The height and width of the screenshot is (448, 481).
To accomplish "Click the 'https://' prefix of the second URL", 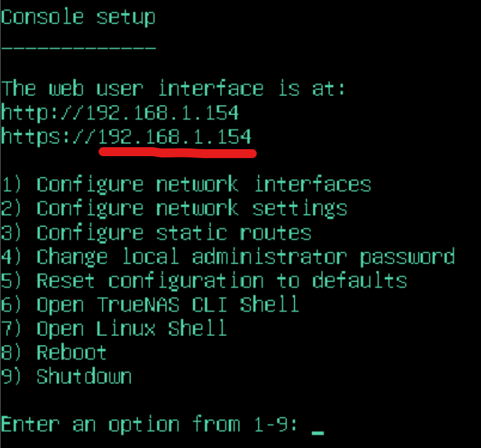I will pyautogui.click(x=49, y=136).
